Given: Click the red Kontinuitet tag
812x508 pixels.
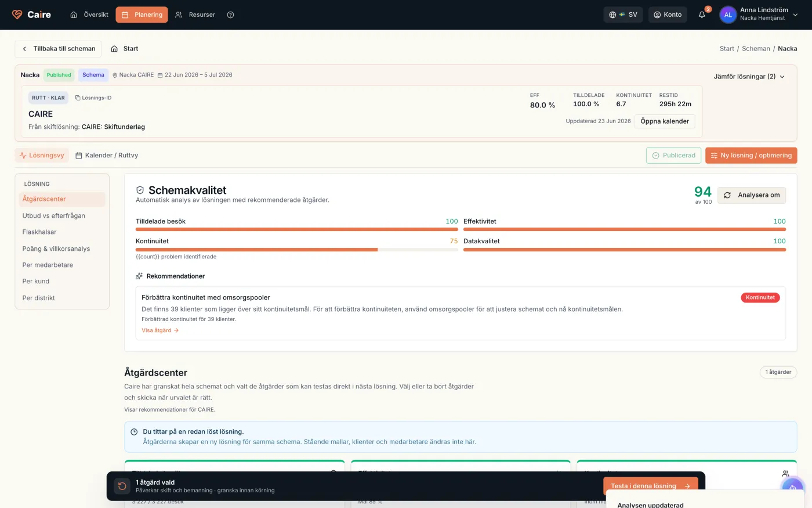Looking at the screenshot, I should click(760, 298).
